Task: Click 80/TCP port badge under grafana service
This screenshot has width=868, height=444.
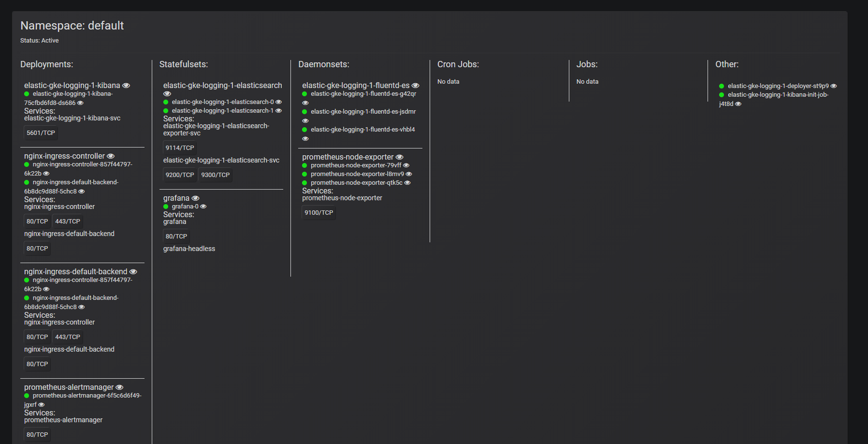Action: point(176,237)
